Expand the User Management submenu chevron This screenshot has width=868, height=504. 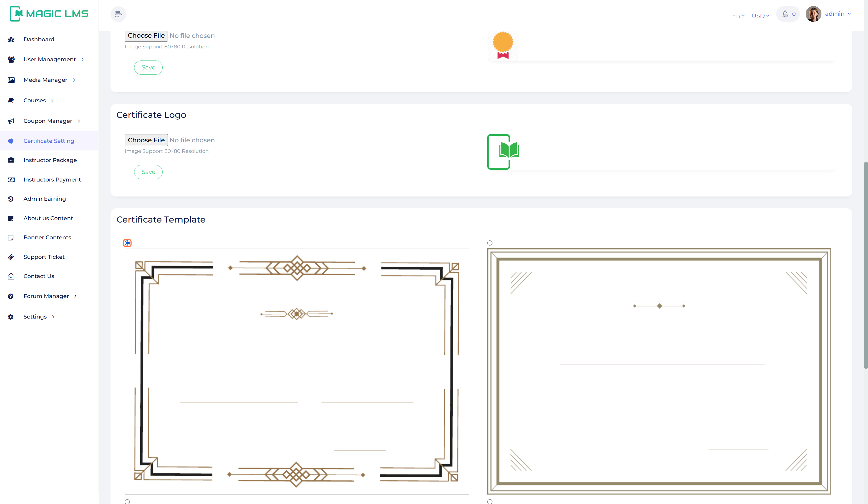pyautogui.click(x=82, y=59)
